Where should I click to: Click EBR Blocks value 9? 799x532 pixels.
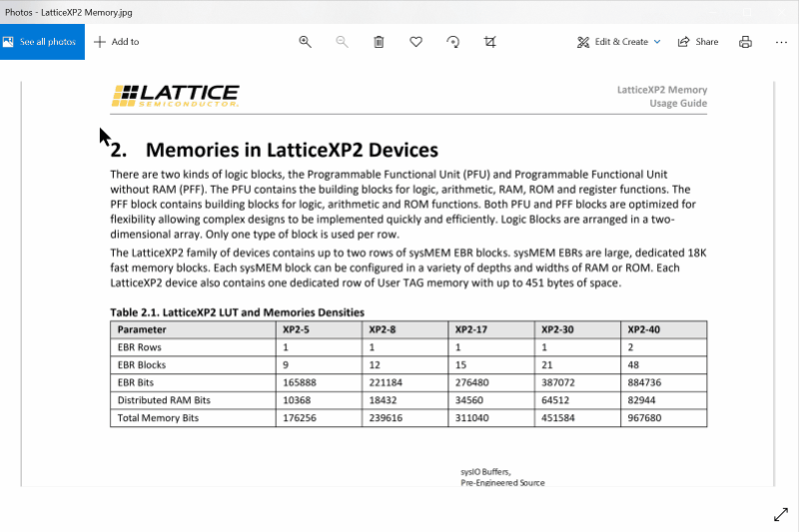coord(286,365)
